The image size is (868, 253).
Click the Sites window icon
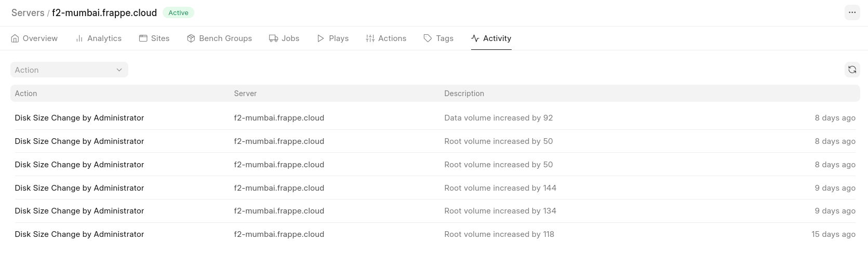143,38
